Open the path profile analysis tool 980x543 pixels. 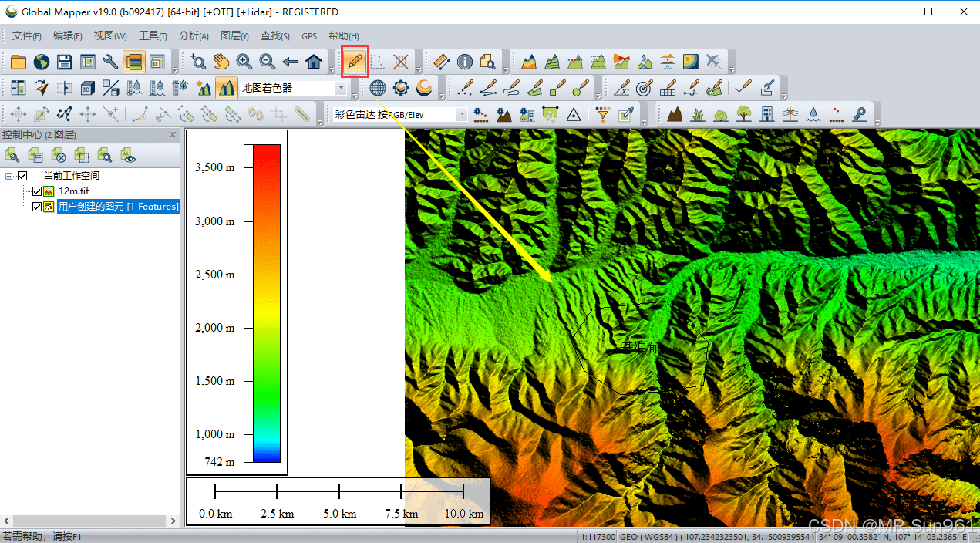pyautogui.click(x=529, y=62)
